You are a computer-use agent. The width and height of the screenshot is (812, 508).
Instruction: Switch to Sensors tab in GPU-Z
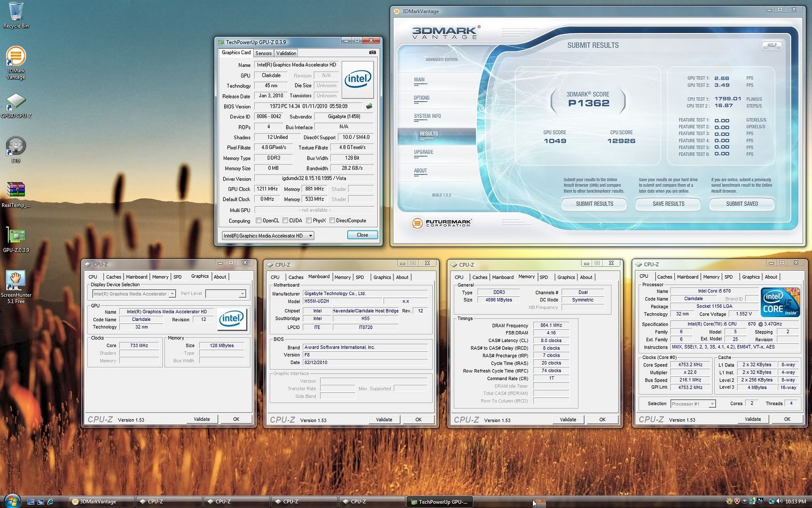(264, 53)
